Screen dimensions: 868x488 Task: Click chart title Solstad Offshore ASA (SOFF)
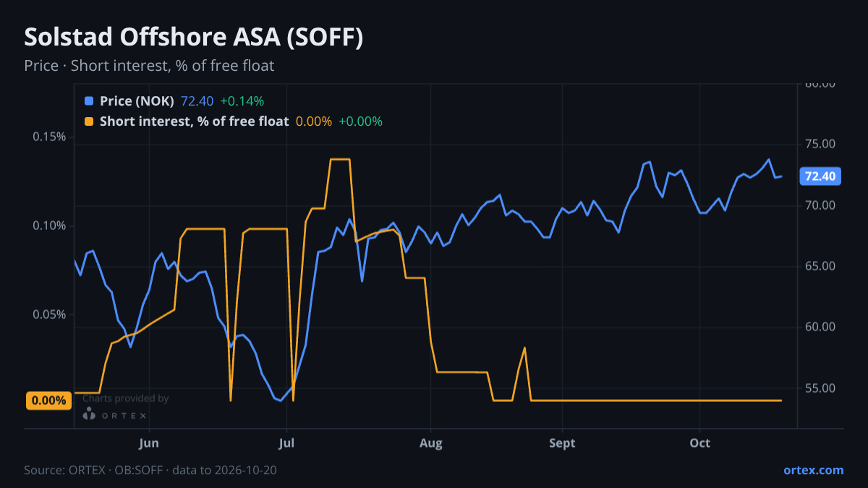pyautogui.click(x=193, y=38)
